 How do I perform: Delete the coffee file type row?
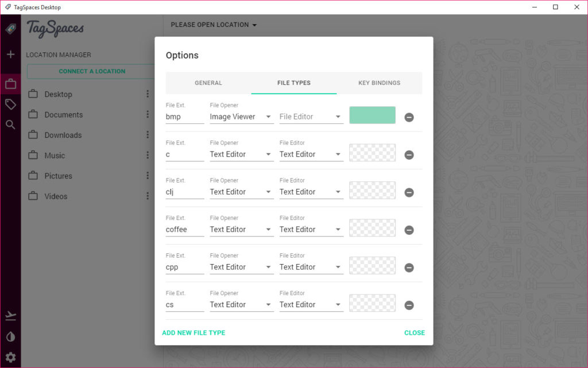[x=409, y=230]
